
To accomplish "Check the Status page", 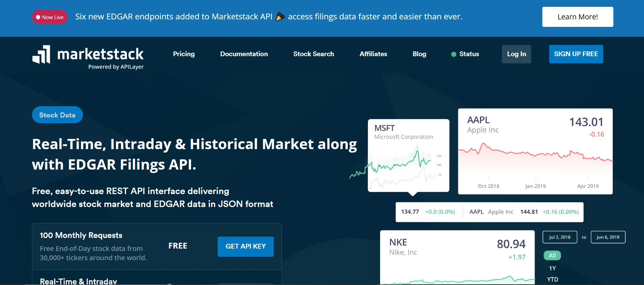I will (469, 54).
